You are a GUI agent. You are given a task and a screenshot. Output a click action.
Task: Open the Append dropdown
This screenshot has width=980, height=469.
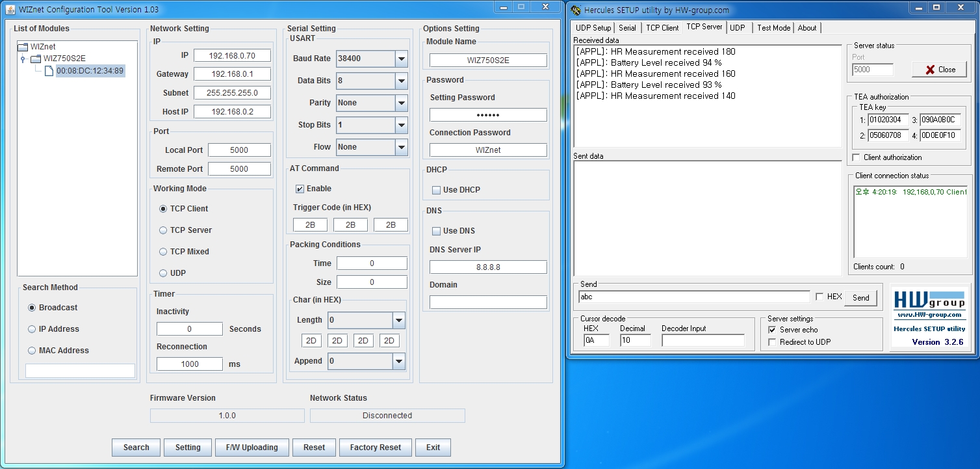click(398, 361)
